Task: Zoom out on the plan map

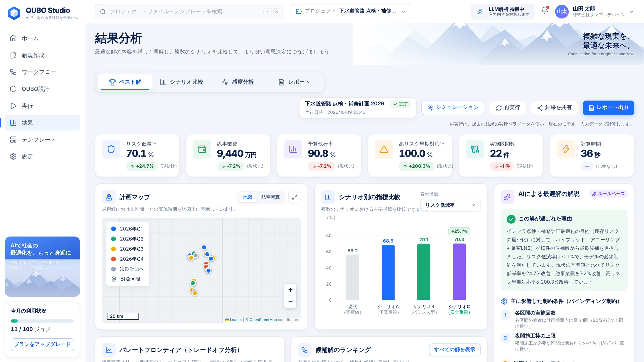Action: [x=290, y=302]
